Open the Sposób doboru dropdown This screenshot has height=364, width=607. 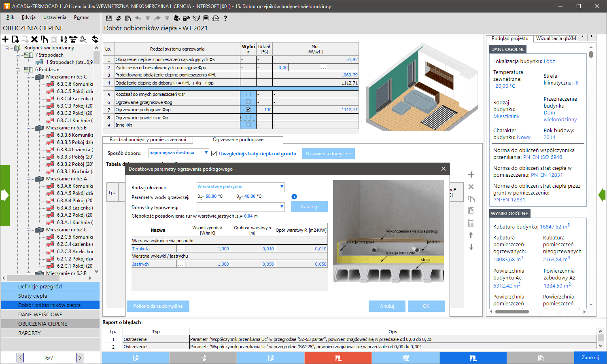coord(206,153)
